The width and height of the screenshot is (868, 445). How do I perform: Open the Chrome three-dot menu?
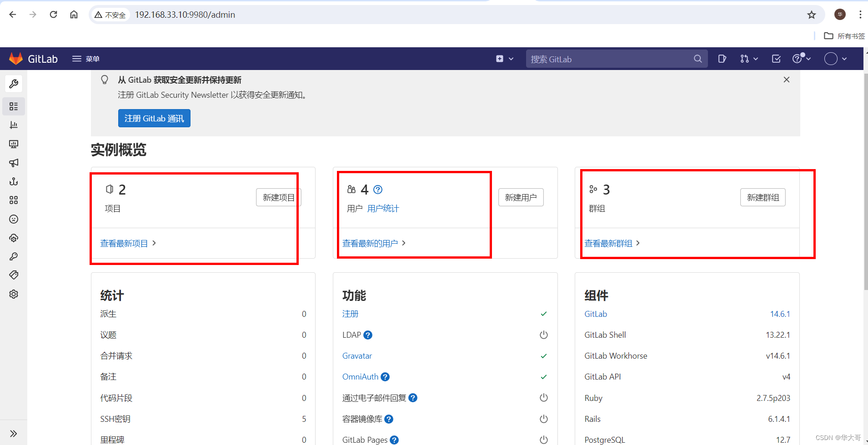[x=860, y=15]
